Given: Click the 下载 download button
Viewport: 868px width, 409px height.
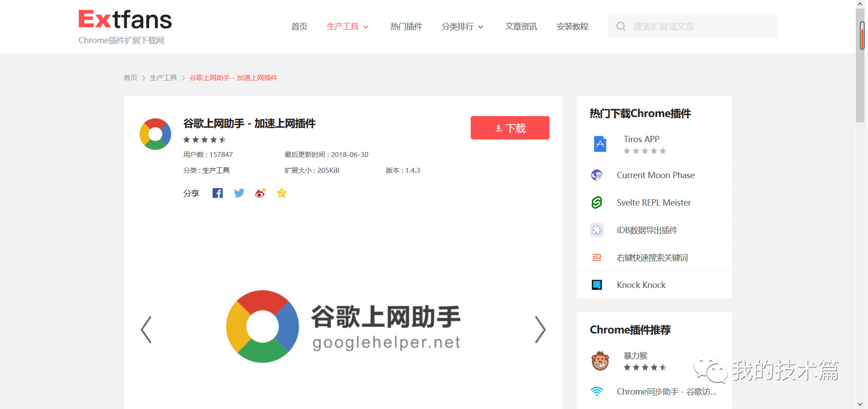Looking at the screenshot, I should (509, 128).
